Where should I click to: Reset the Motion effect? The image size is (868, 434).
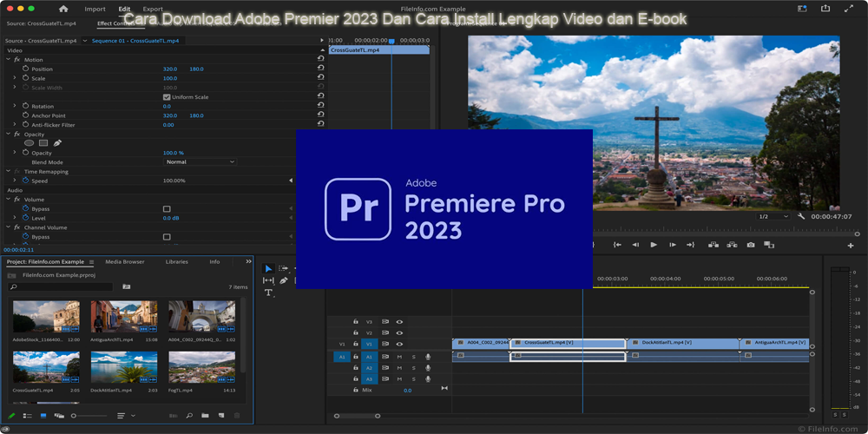[x=320, y=59]
